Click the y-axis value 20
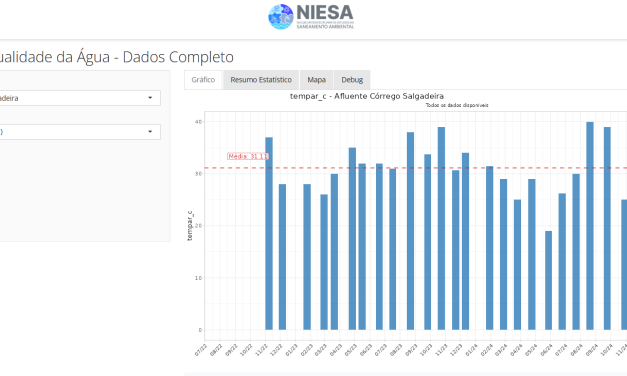The height and width of the screenshot is (376, 627). point(198,226)
